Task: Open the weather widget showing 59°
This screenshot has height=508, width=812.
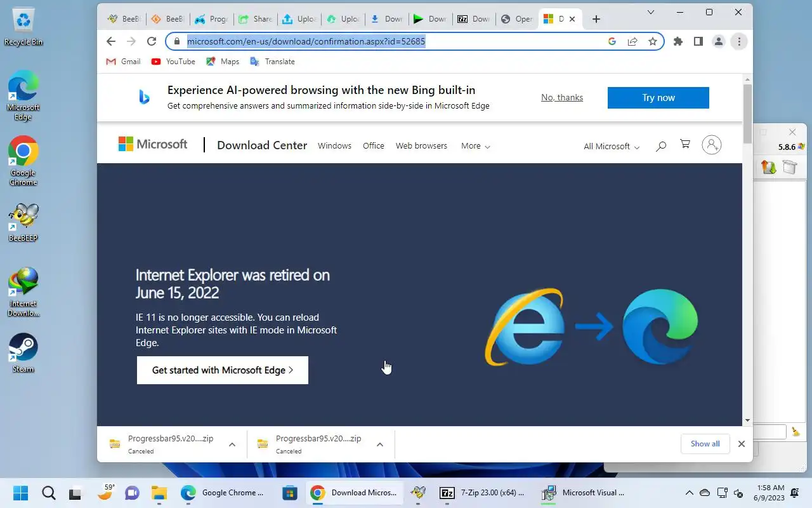Action: [105, 493]
